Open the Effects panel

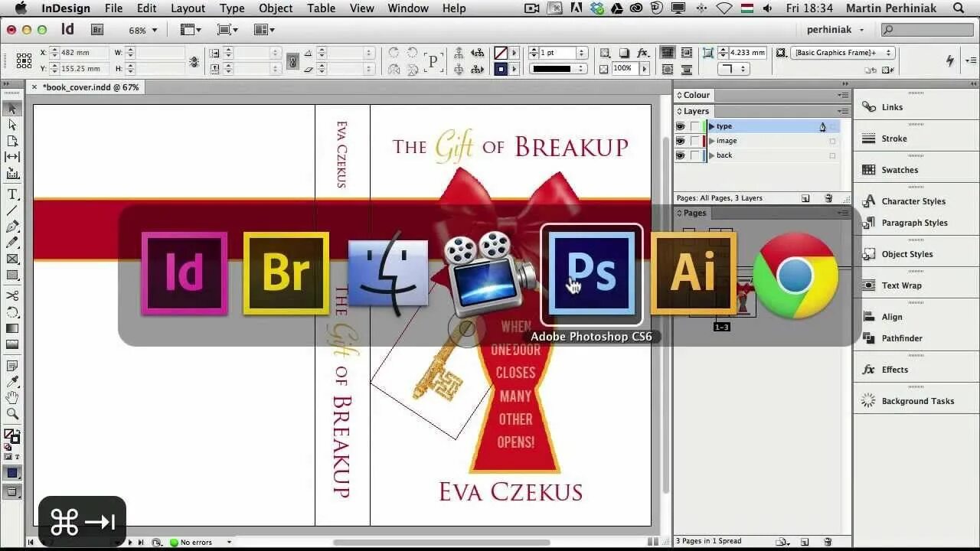(894, 370)
